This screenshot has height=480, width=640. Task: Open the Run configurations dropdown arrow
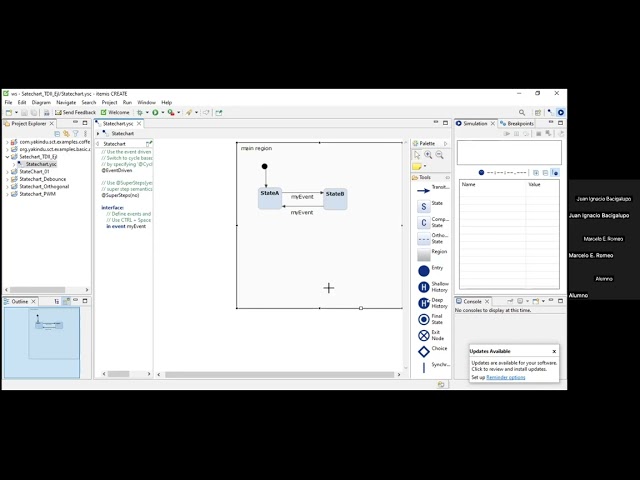pyautogui.click(x=162, y=113)
